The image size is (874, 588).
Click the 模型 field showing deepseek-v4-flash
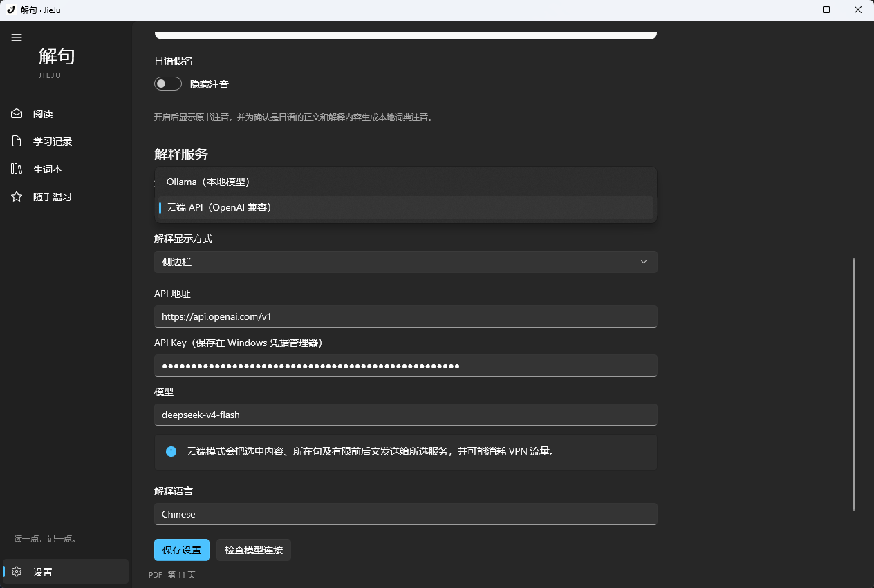[x=406, y=415]
